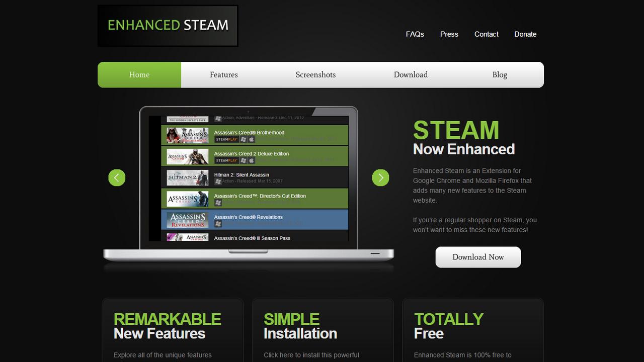Click 'Enhanced Steam is 100% free to' text
The width and height of the screenshot is (644, 362).
463,355
